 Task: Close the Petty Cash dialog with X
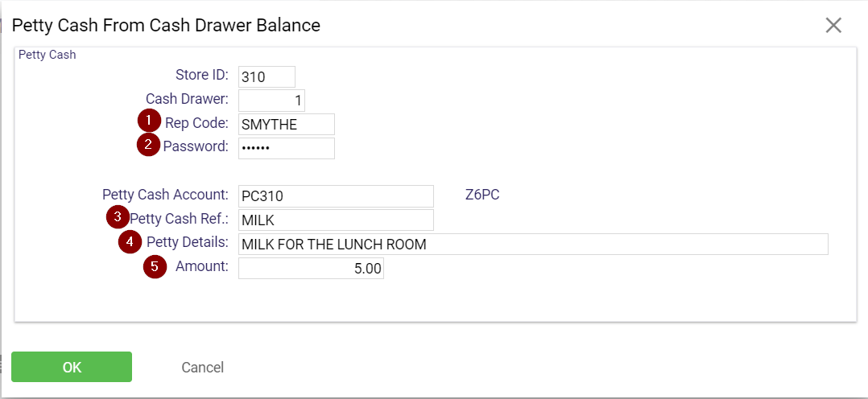coord(833,25)
